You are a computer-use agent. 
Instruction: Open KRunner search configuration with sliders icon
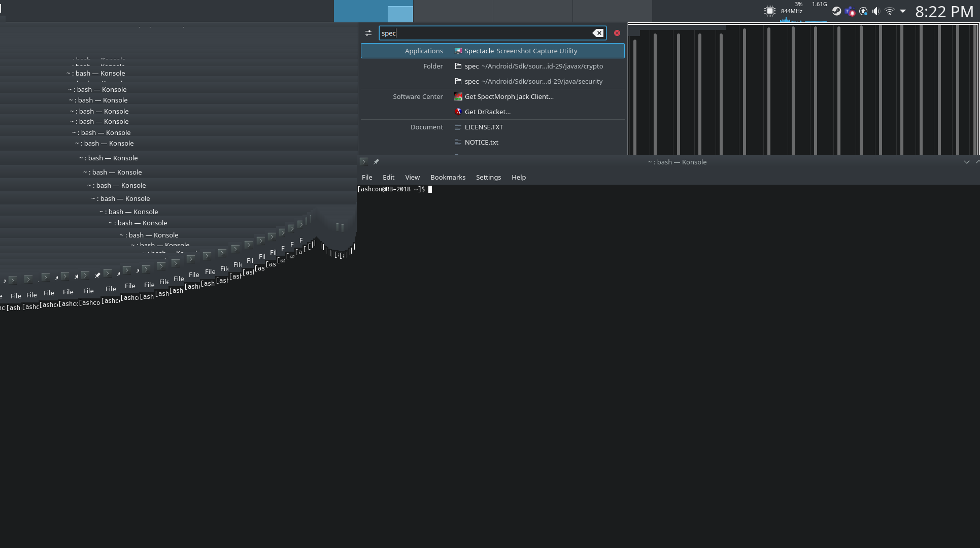(x=369, y=33)
